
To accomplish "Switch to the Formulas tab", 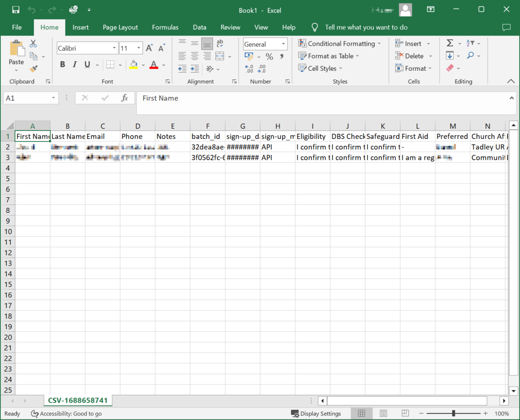I will pos(165,27).
